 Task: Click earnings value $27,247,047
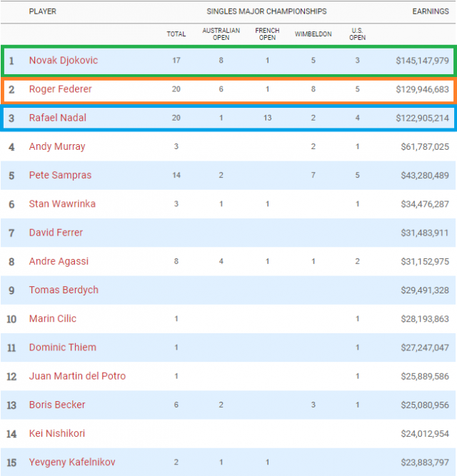(x=425, y=348)
